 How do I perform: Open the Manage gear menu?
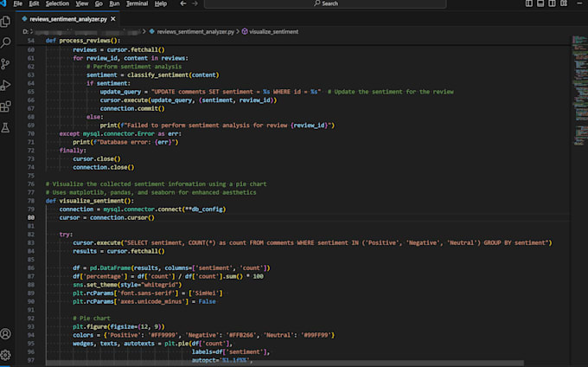coord(6,355)
